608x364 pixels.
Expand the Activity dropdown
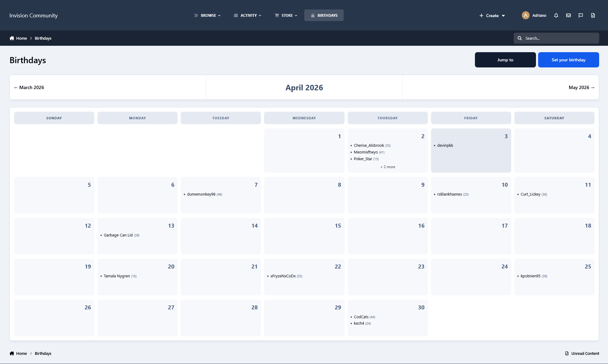tap(248, 15)
